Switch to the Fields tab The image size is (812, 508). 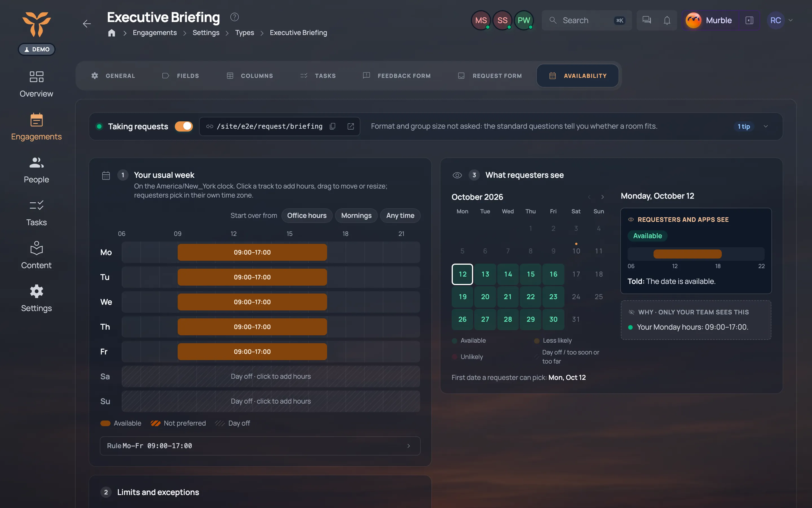(180, 76)
